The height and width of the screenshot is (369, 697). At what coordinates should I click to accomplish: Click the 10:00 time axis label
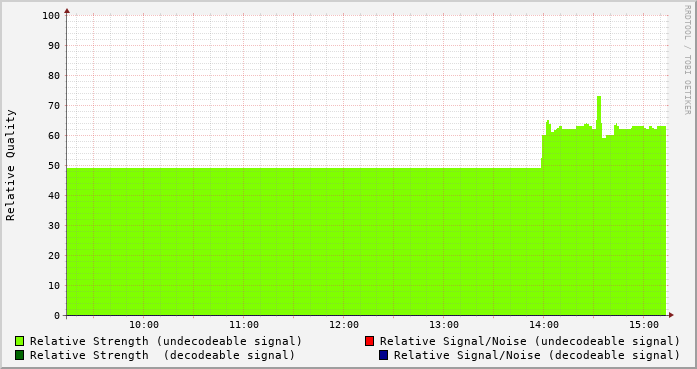click(144, 325)
